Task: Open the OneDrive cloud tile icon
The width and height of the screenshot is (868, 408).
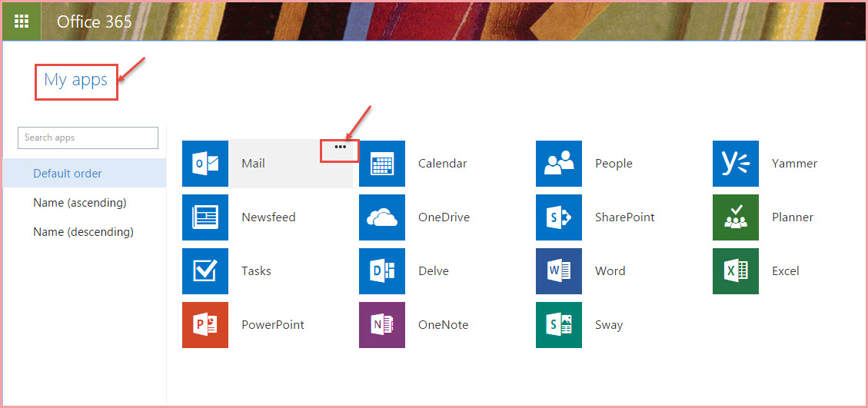Action: (x=382, y=217)
